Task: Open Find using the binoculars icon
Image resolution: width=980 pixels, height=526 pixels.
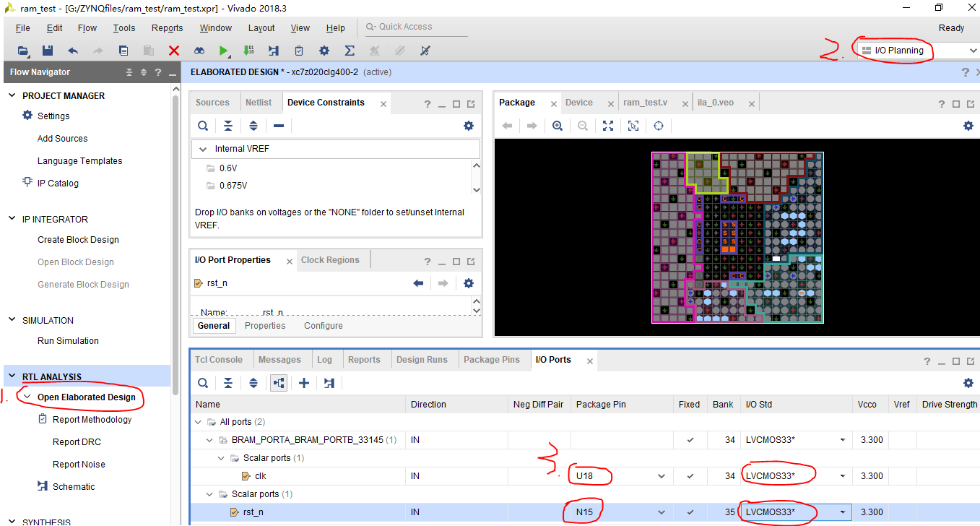Action: pyautogui.click(x=199, y=51)
